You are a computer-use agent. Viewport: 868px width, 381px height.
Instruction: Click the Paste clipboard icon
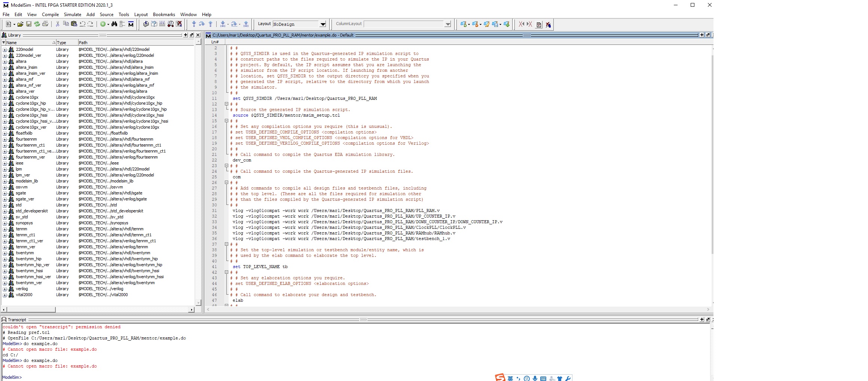pos(74,24)
